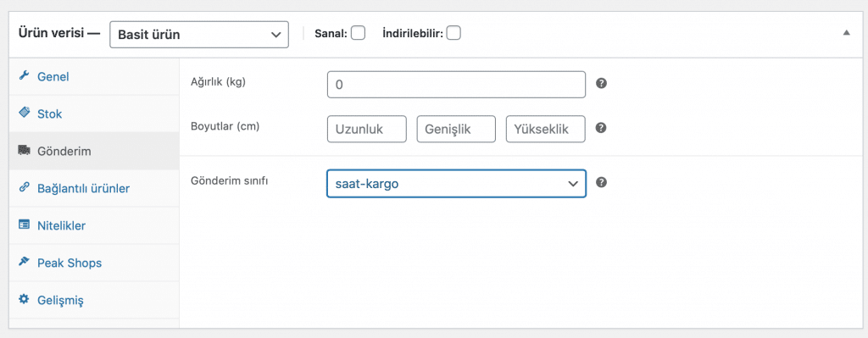The height and width of the screenshot is (338, 868).
Task: Open the Gelişmiş tab
Action: [93, 300]
